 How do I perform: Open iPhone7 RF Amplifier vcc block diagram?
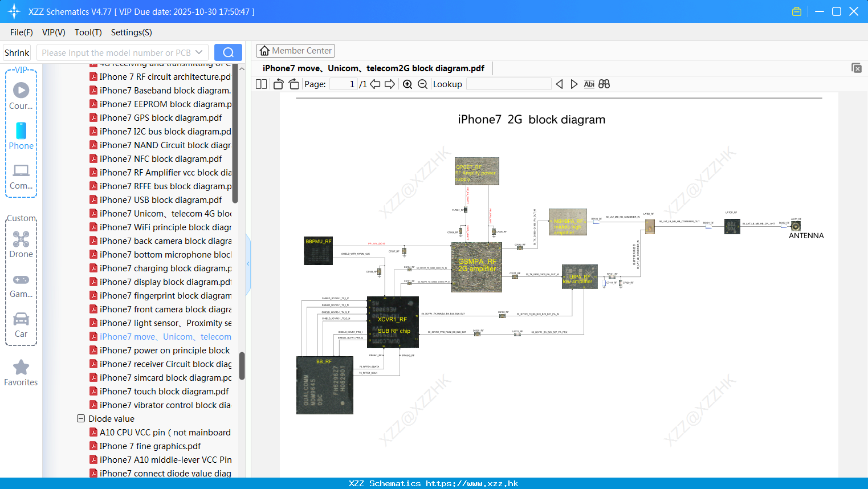(160, 173)
